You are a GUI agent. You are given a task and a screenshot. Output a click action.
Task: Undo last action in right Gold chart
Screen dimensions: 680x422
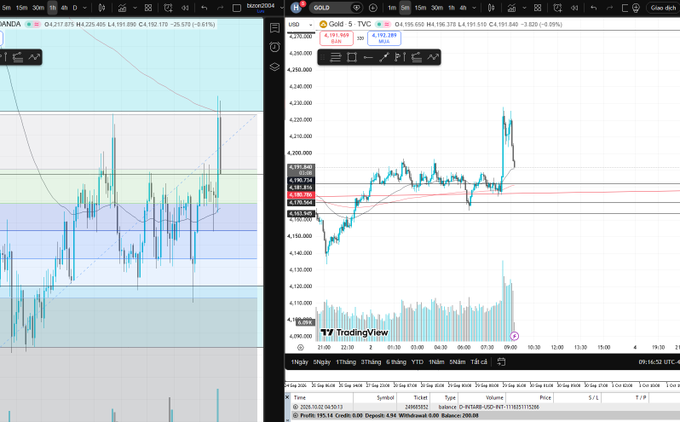594,8
